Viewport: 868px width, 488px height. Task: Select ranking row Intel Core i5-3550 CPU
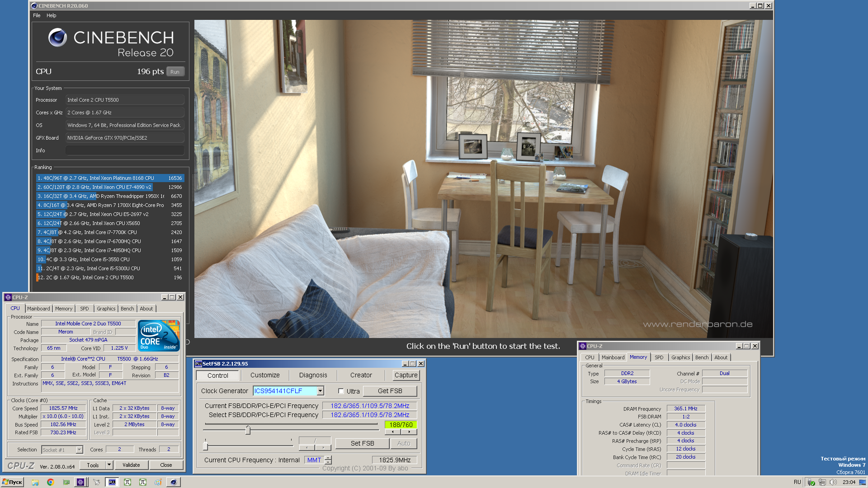(110, 259)
